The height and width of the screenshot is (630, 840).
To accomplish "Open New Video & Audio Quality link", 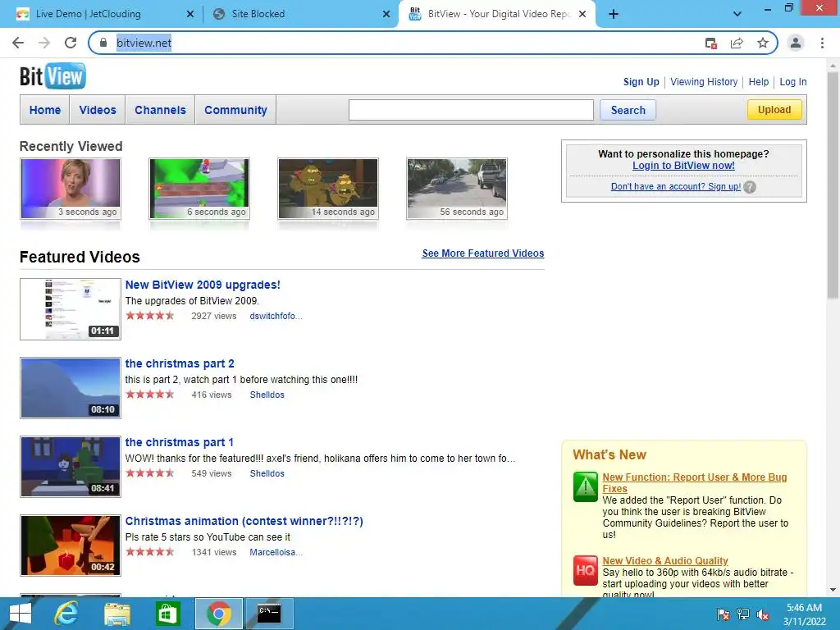I will point(664,560).
